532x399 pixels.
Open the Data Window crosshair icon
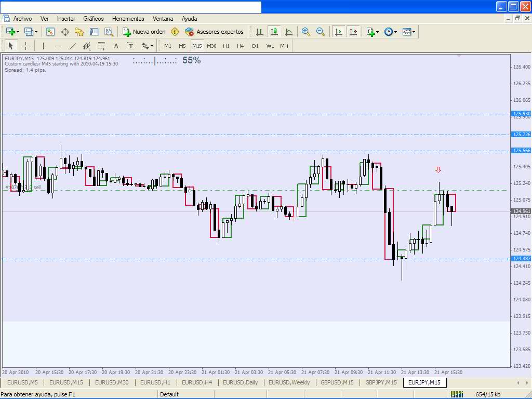[65, 32]
